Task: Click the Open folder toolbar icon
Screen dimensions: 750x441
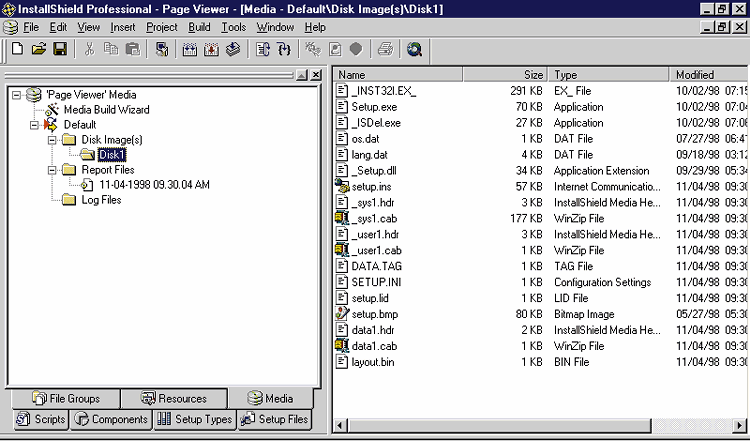Action: [x=39, y=49]
